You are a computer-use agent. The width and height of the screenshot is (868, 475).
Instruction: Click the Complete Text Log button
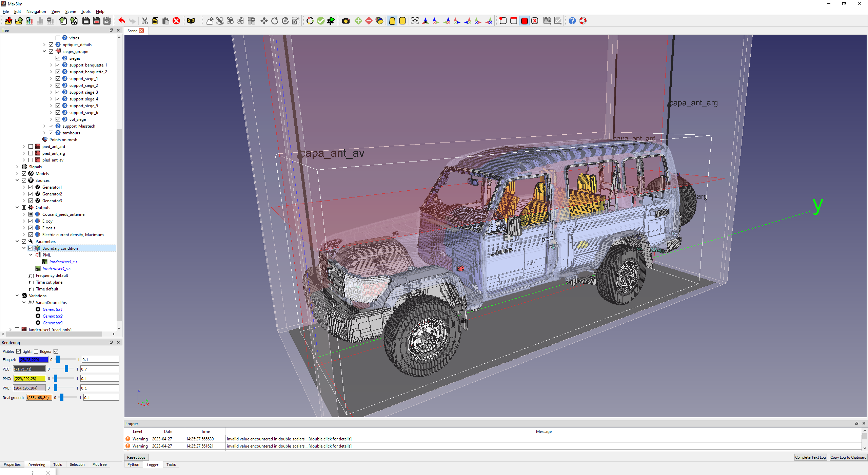[x=810, y=457]
